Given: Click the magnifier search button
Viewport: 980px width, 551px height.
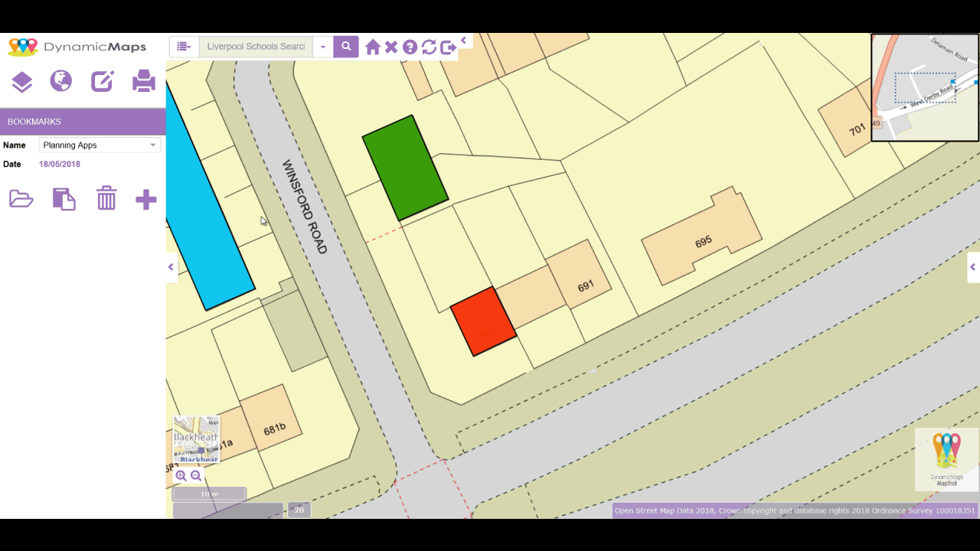Looking at the screenshot, I should coord(346,47).
